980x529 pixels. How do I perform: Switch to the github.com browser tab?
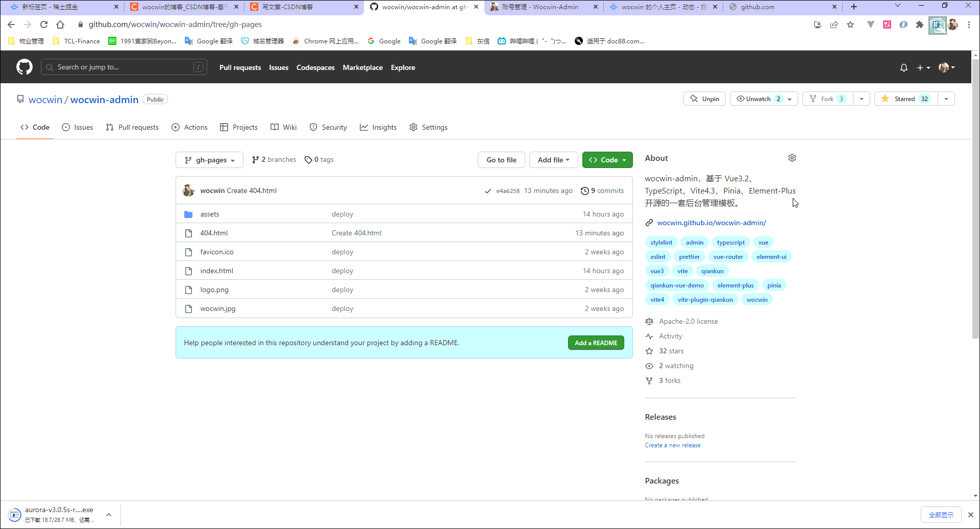click(781, 7)
